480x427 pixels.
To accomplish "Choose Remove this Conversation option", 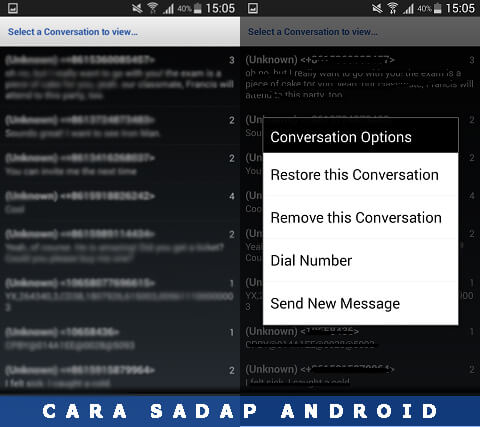I will (360, 217).
